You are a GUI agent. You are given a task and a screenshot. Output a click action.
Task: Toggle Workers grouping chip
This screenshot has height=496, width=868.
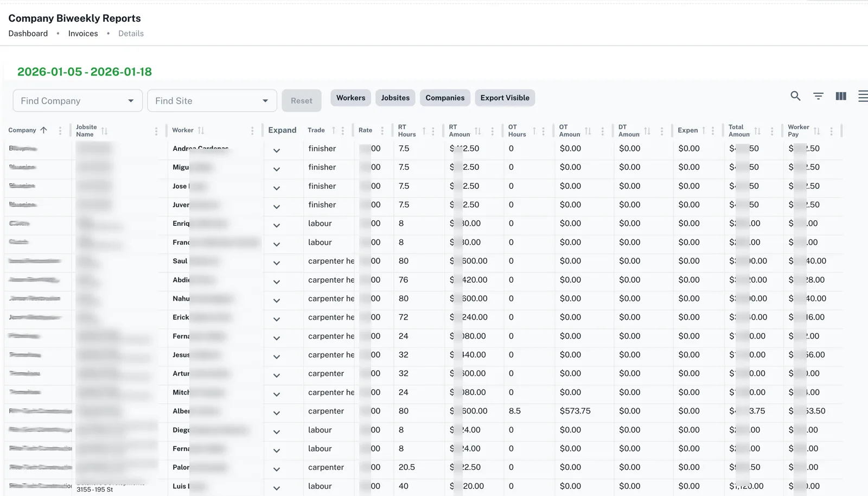click(x=350, y=98)
